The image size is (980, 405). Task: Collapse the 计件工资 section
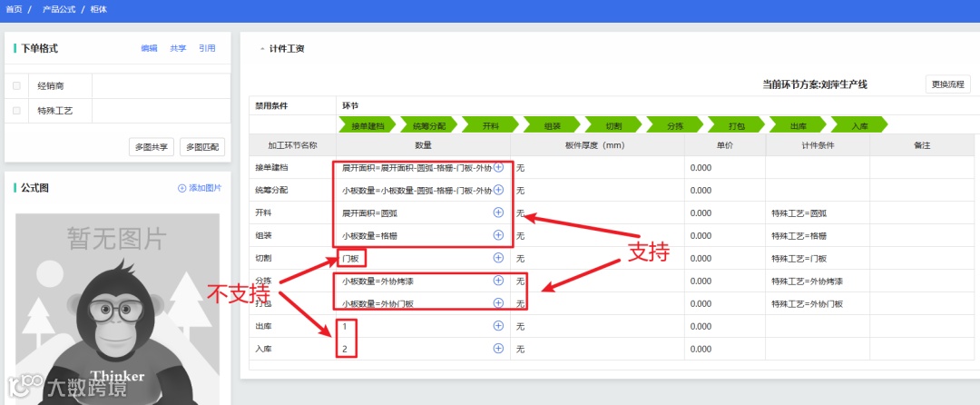pyautogui.click(x=261, y=49)
